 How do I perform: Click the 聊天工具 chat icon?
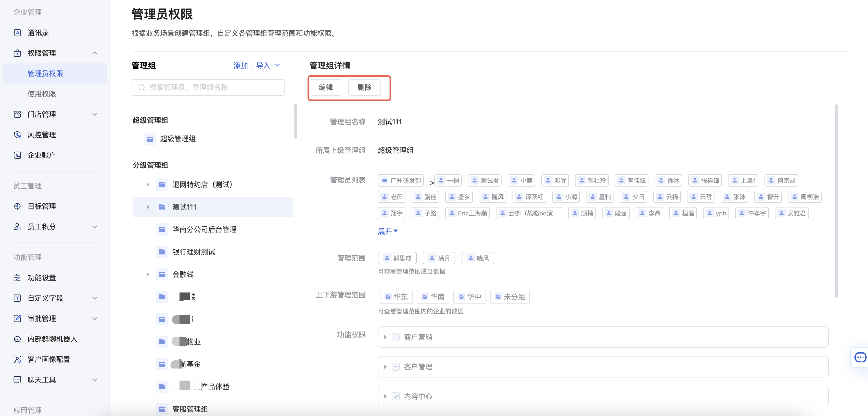[x=17, y=380]
